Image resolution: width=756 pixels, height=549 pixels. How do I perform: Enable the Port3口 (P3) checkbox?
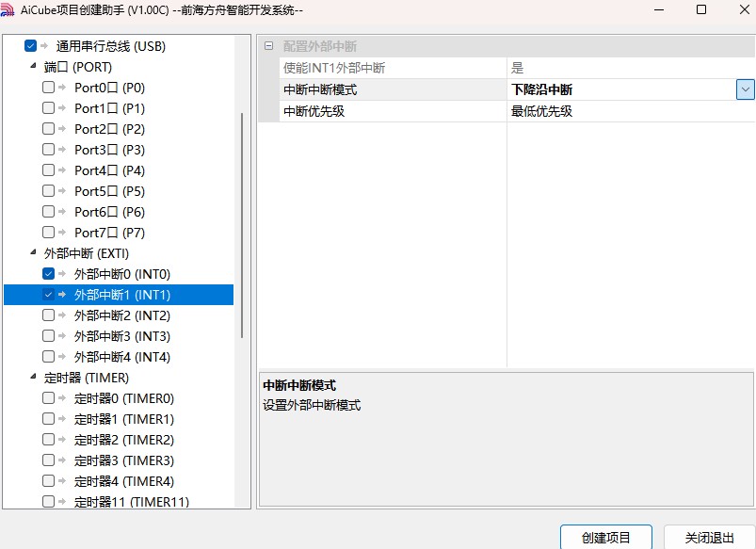click(x=48, y=150)
